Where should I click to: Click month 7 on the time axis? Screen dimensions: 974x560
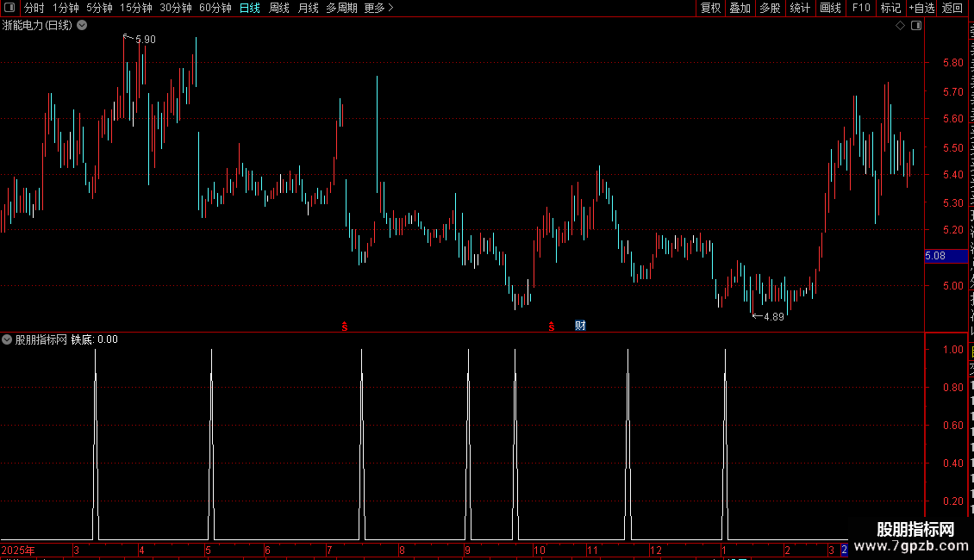point(329,551)
